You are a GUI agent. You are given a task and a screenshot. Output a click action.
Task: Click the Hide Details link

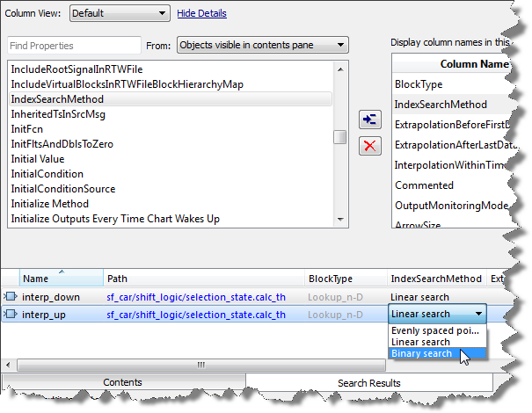[x=201, y=13]
